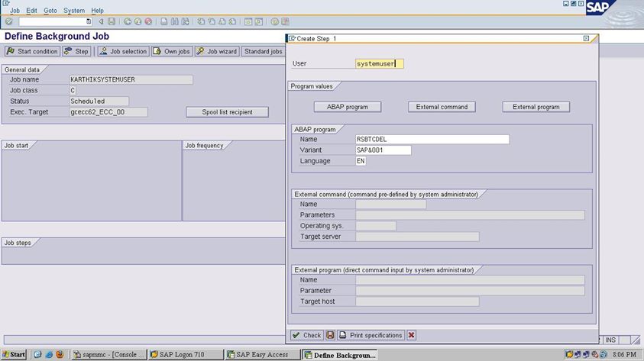Click the Show Desktop quick launch icon
Viewport: 644px width, 361px height.
click(x=37, y=354)
